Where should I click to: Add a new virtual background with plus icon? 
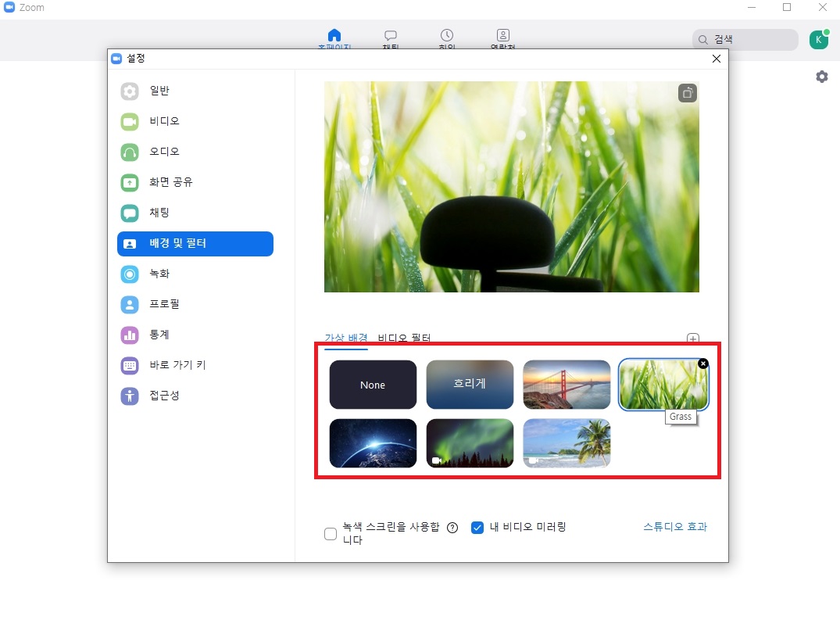(x=692, y=339)
